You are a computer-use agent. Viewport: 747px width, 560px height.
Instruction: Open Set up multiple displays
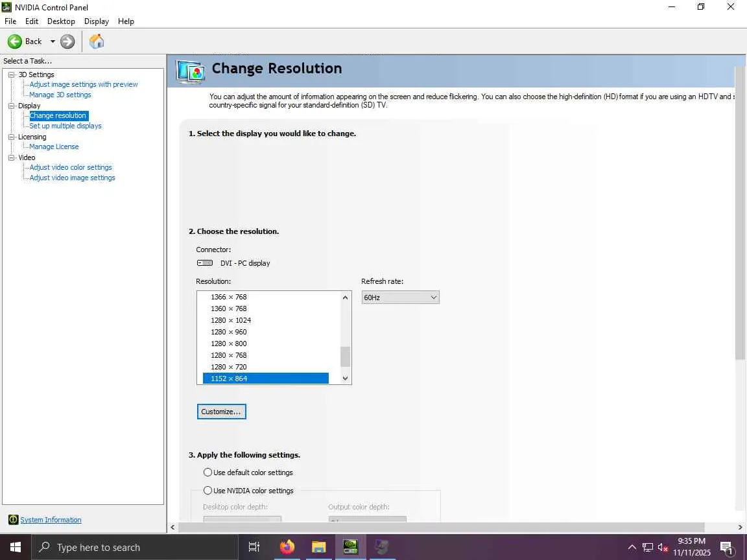[x=65, y=126]
